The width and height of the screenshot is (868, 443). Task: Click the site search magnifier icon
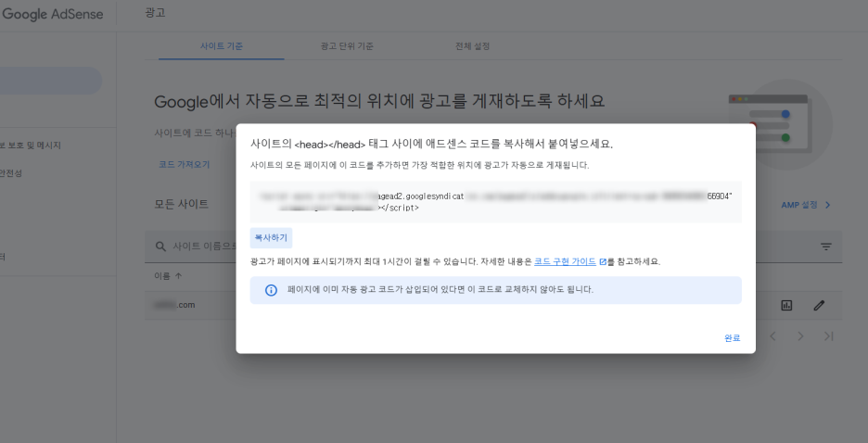click(x=160, y=247)
